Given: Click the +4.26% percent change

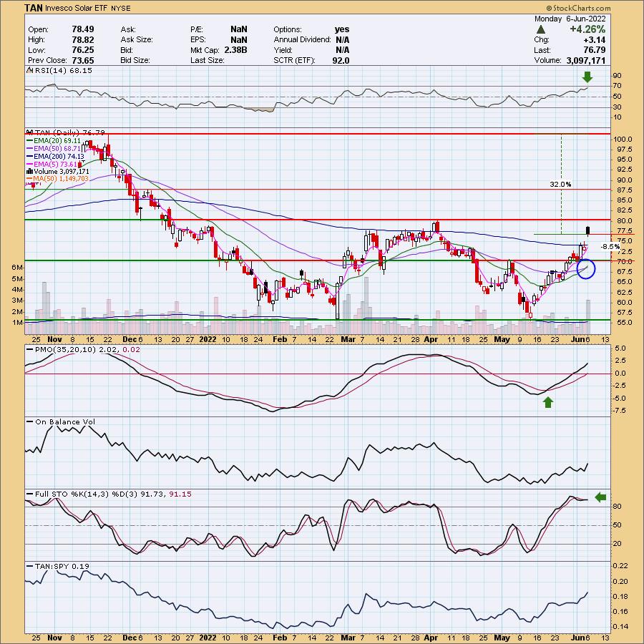Looking at the screenshot, I should (587, 29).
